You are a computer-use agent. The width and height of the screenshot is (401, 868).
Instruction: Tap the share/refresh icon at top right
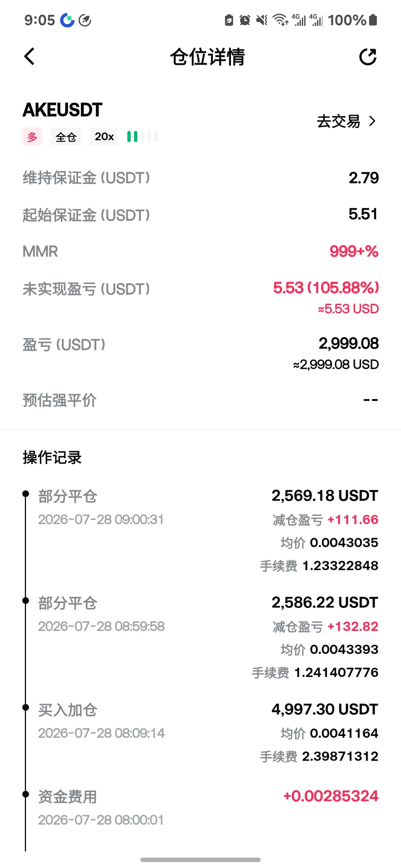tap(368, 56)
